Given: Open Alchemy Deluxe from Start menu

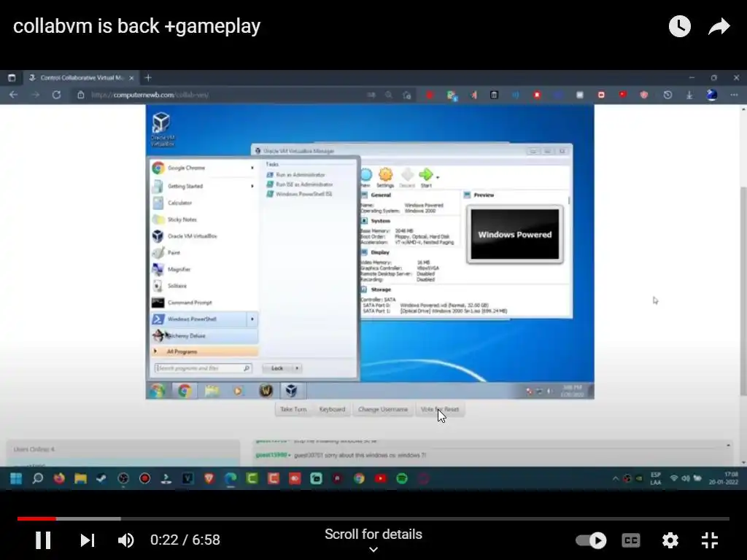Looking at the screenshot, I should pyautogui.click(x=204, y=335).
